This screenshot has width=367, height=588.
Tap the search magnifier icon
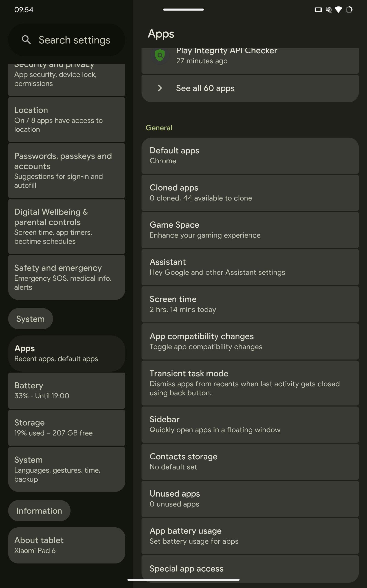26,40
